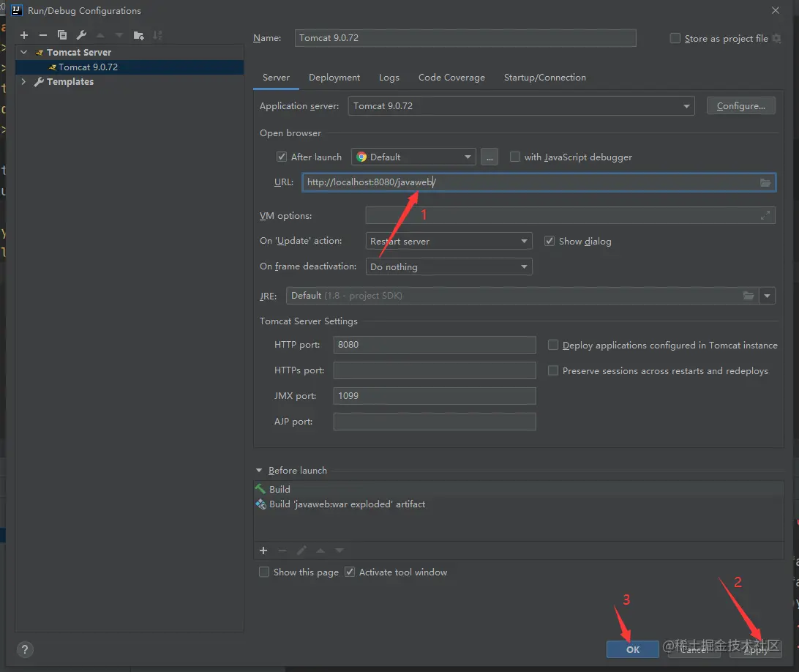This screenshot has width=799, height=672.
Task: Switch to the Server tab
Action: click(276, 78)
